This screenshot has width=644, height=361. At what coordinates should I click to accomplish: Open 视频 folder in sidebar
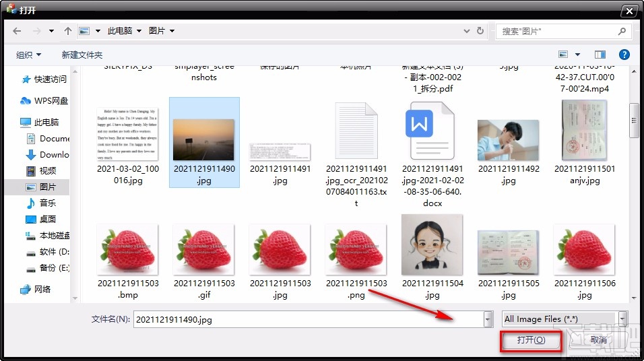[x=41, y=170]
